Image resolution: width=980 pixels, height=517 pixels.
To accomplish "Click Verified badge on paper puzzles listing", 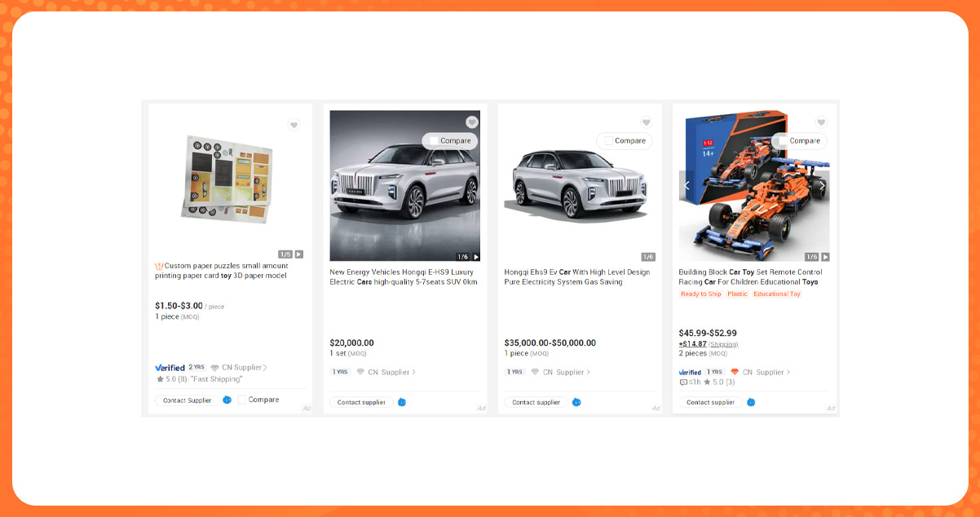I will (170, 368).
